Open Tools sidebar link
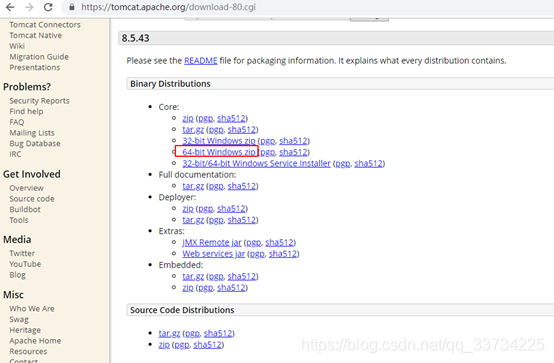The height and width of the screenshot is (363, 554). pos(19,220)
